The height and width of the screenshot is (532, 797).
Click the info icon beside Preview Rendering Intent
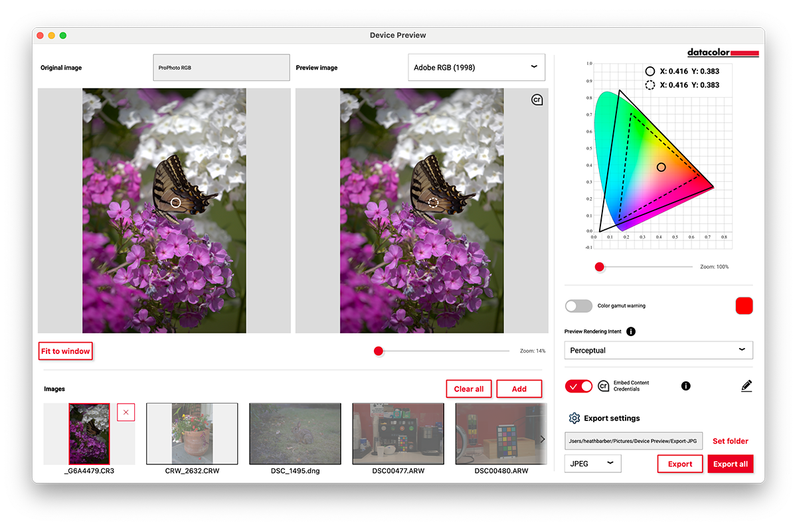(x=631, y=331)
